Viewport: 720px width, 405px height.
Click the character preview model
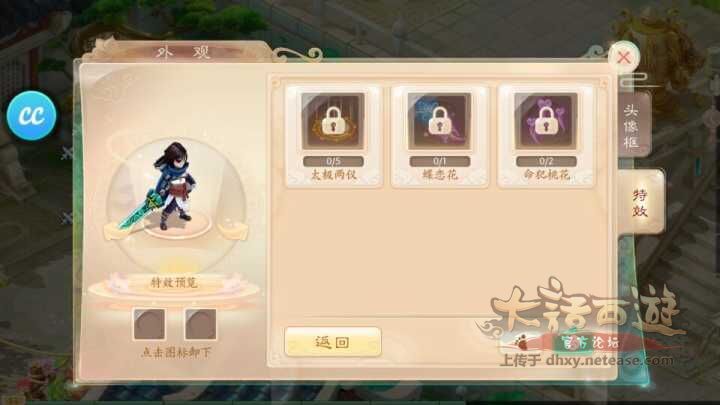171,186
